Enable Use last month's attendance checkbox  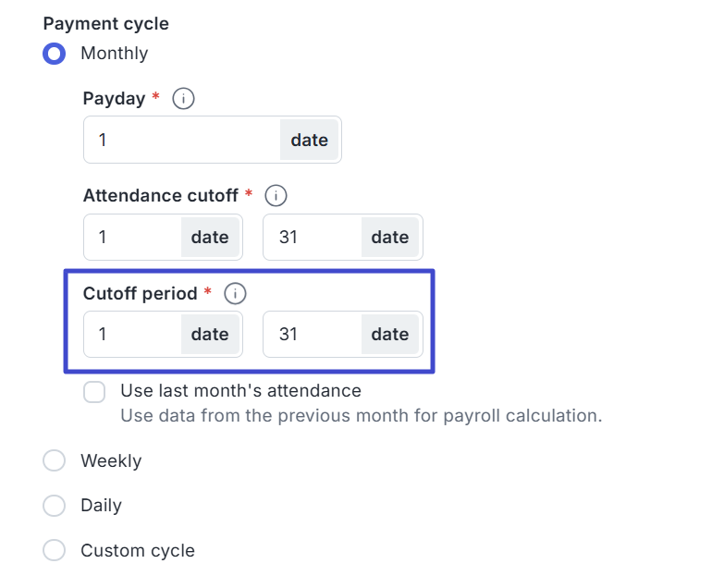coord(94,391)
